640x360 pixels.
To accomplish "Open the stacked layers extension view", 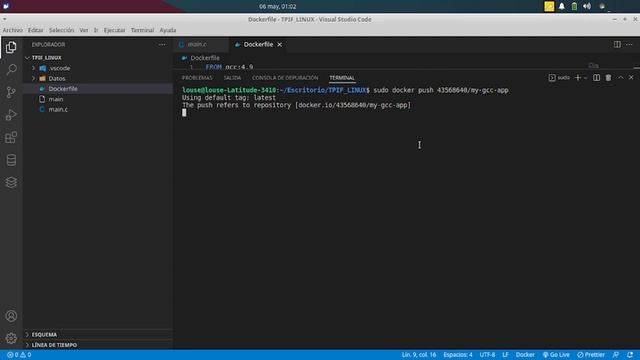I will point(11,182).
